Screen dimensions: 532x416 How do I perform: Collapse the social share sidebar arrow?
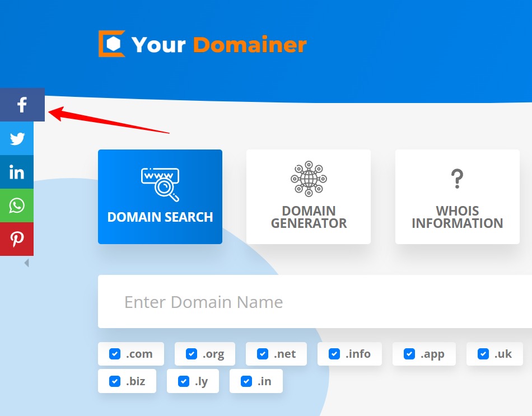27,263
